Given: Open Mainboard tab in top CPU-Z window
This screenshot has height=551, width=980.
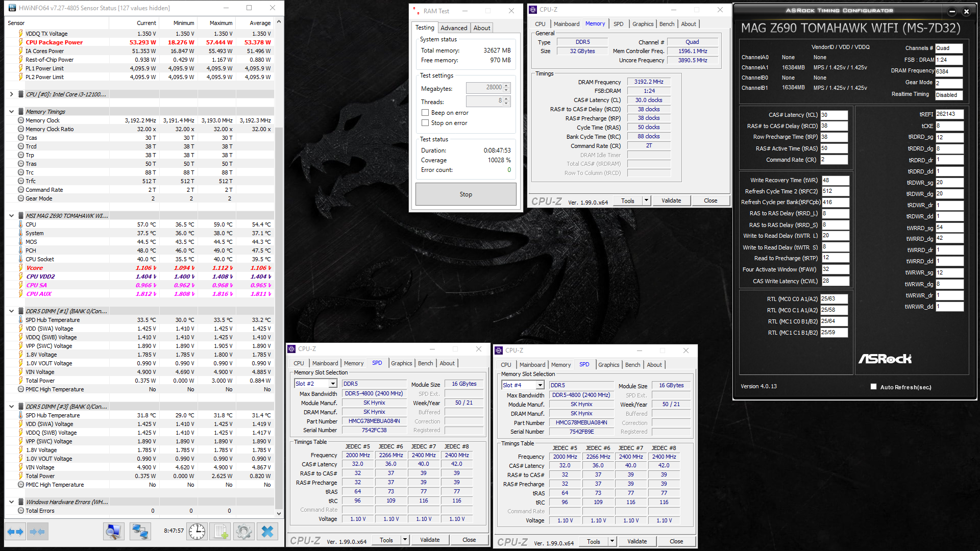Looking at the screenshot, I should pos(566,24).
